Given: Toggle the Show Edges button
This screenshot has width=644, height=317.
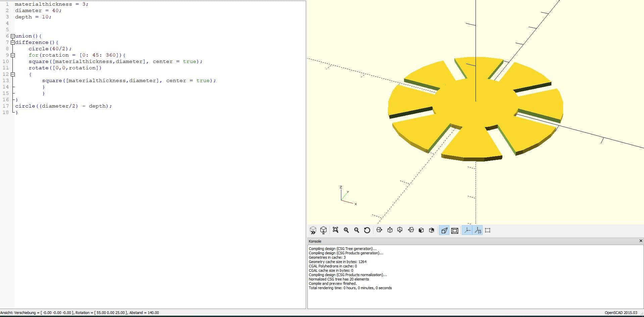Looking at the screenshot, I should (488, 230).
